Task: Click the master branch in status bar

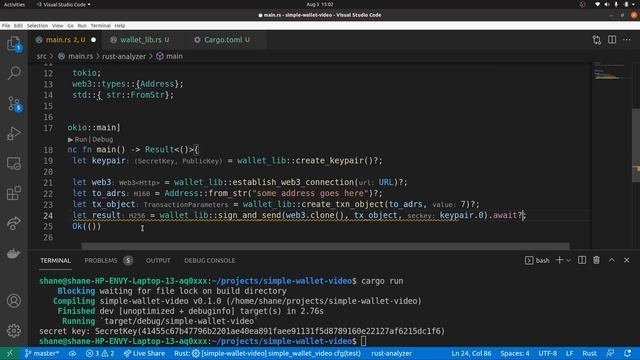Action: (42, 353)
